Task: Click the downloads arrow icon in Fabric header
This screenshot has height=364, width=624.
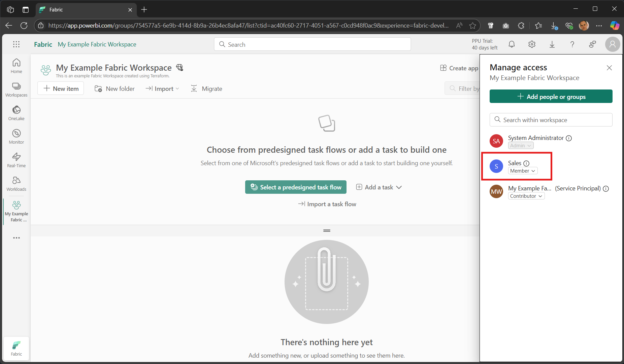Action: pyautogui.click(x=552, y=44)
